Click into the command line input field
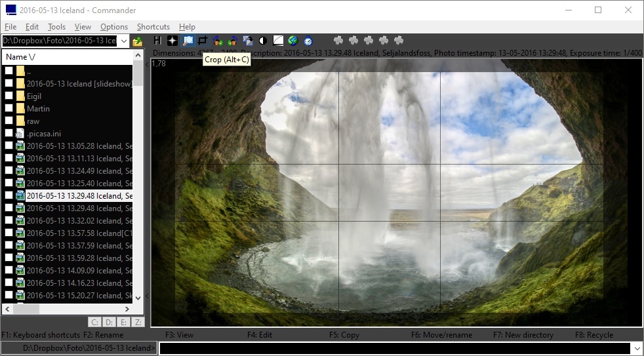 click(395, 348)
